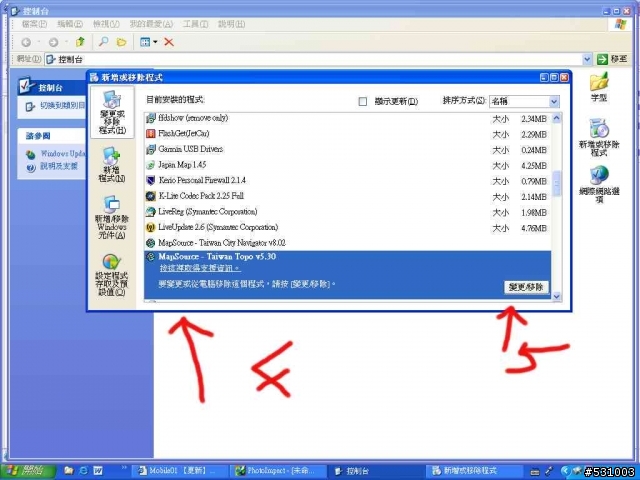Toggle the 顯示更新 checkbox
Image resolution: width=640 pixels, height=480 pixels.
[362, 101]
